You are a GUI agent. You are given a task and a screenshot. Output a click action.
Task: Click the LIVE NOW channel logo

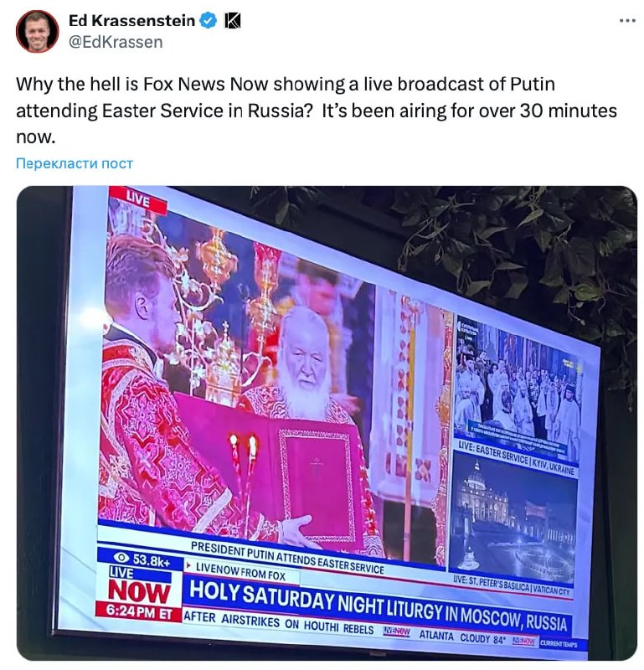[x=138, y=587]
